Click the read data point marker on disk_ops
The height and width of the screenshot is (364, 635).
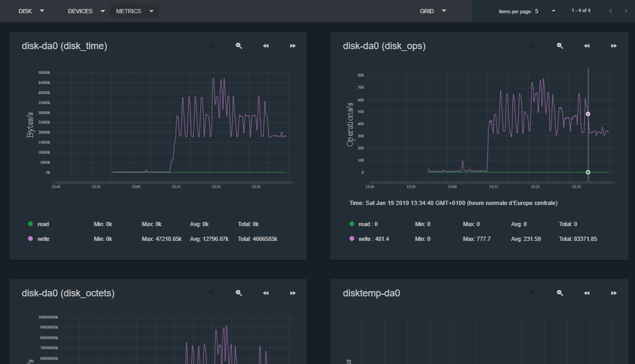588,172
